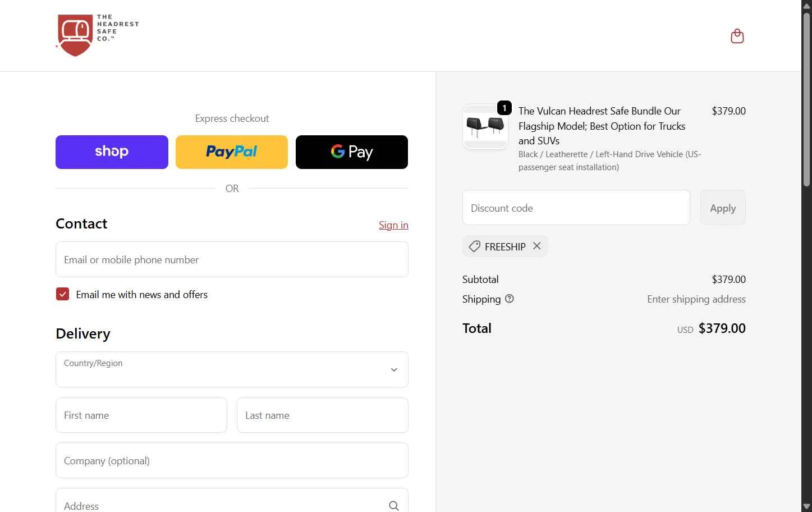Click the Contact heading
Screen dimensions: 812x512
[x=81, y=223]
